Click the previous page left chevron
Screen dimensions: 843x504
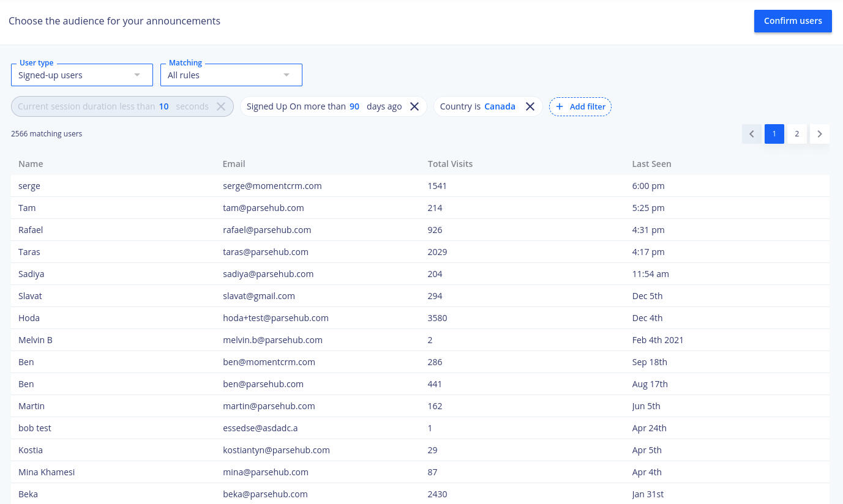point(752,134)
